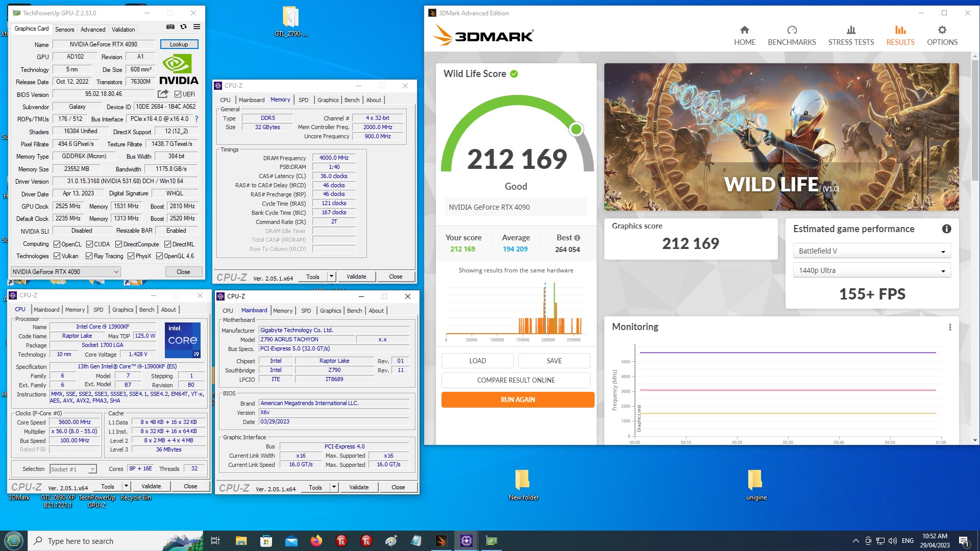Open the unigine desktop folder
The width and height of the screenshot is (980, 551).
(x=756, y=485)
